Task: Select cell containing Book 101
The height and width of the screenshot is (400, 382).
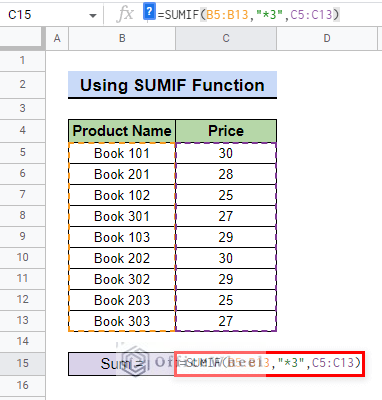Action: 122,153
